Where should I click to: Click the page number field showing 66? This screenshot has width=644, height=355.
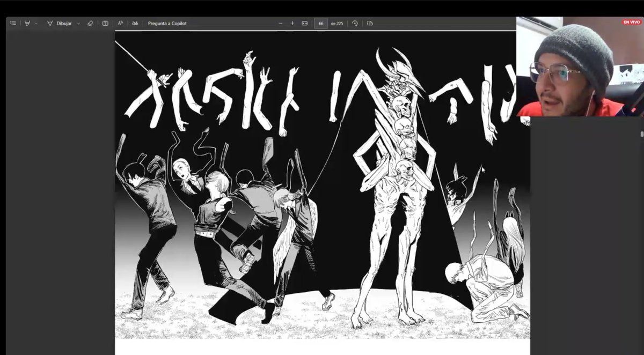[321, 23]
